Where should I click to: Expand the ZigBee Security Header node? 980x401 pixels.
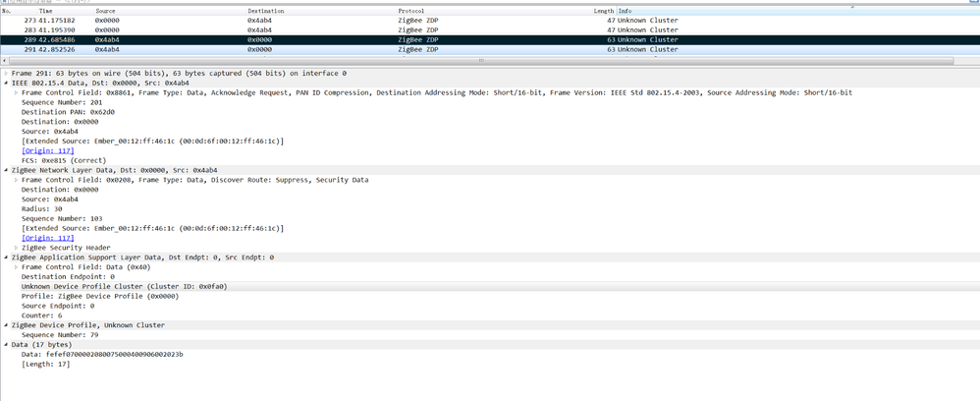(17, 248)
